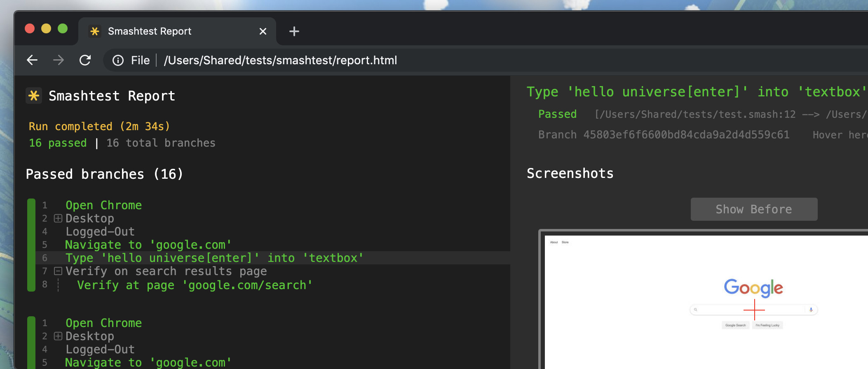Image resolution: width=868 pixels, height=369 pixels.
Task: Click the Screenshots heading
Action: pos(570,173)
